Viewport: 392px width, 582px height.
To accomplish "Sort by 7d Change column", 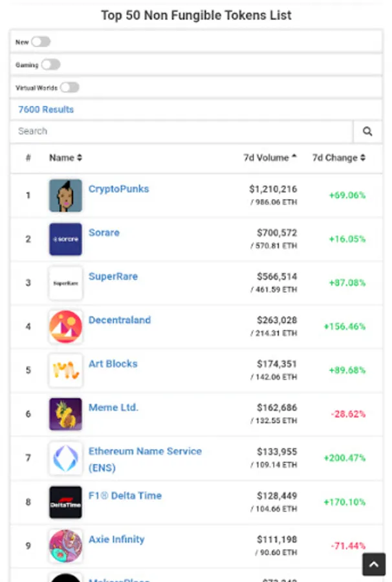I will point(338,158).
